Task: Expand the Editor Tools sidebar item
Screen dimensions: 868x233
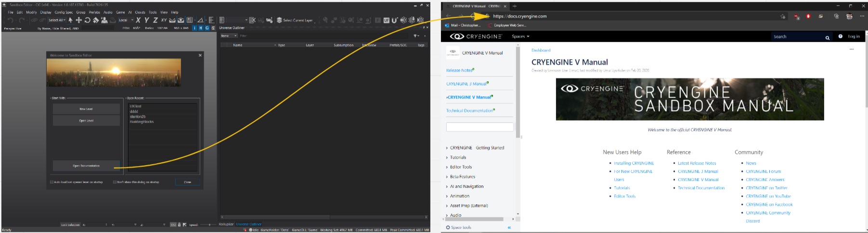Action: (x=447, y=167)
